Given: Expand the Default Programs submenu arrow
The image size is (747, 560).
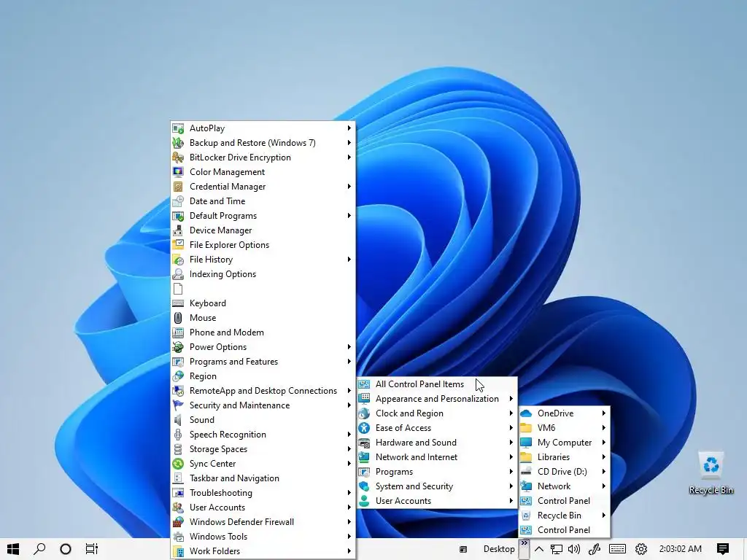Looking at the screenshot, I should pos(349,216).
